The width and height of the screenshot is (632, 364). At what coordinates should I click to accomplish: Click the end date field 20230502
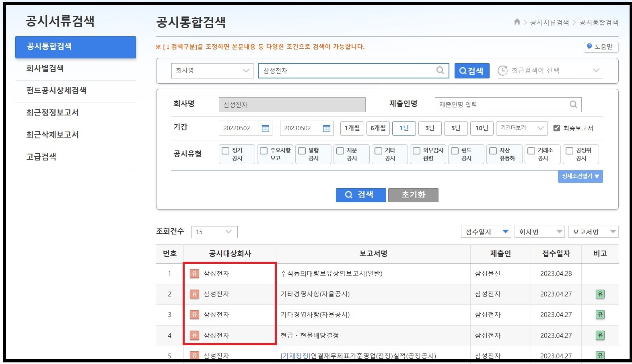pyautogui.click(x=300, y=128)
